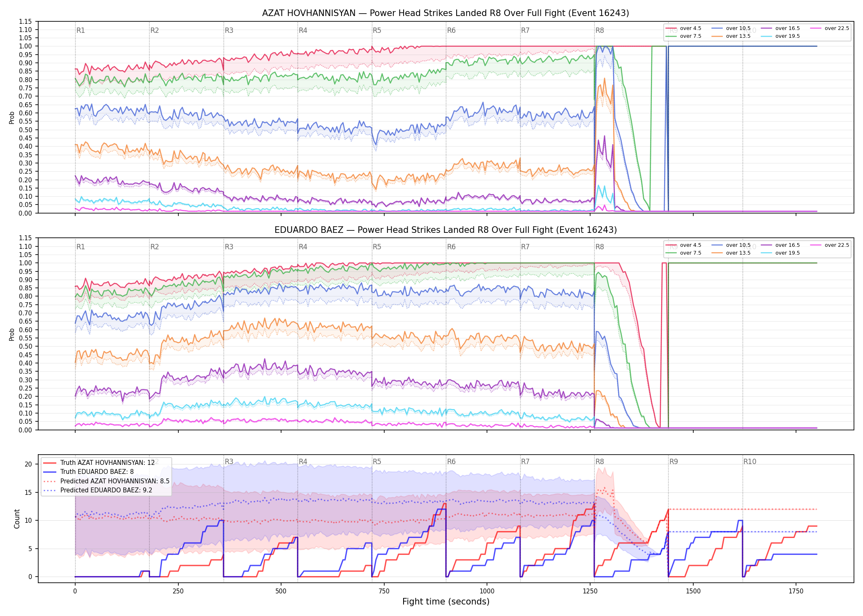Select 'over 13.5' legend item in top chart

[x=731, y=36]
